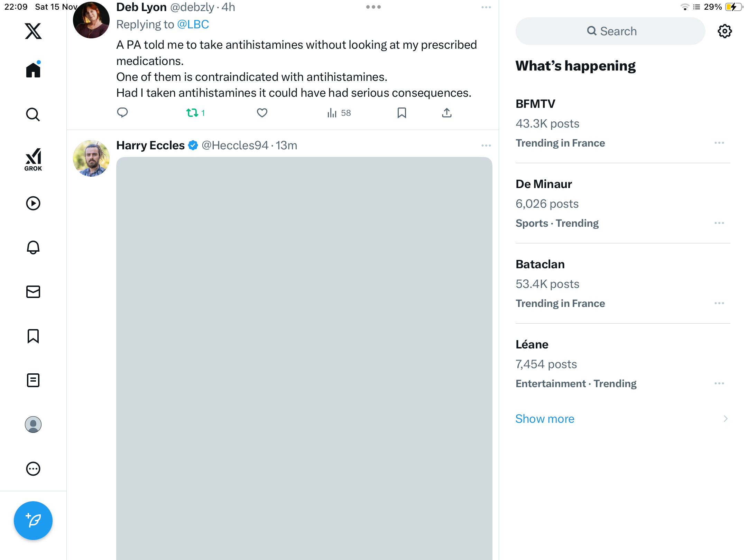Open Bookmarks in the sidebar

click(x=33, y=336)
